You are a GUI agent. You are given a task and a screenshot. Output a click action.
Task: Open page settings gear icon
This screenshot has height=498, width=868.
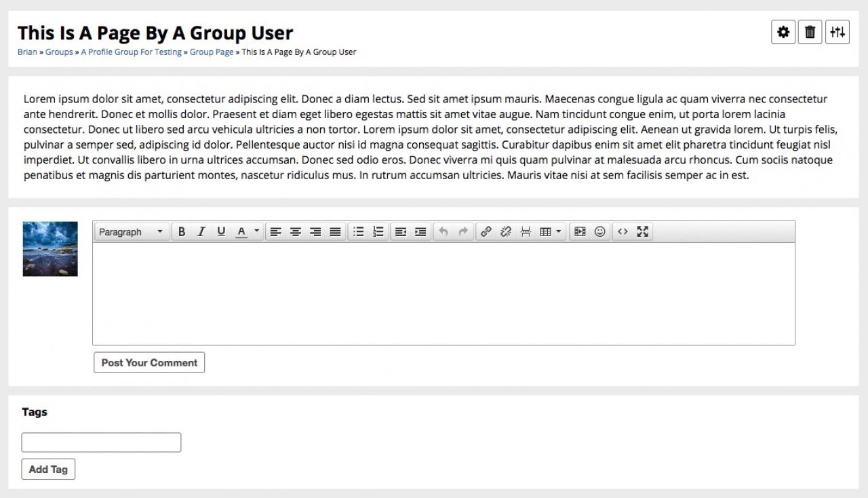click(783, 32)
